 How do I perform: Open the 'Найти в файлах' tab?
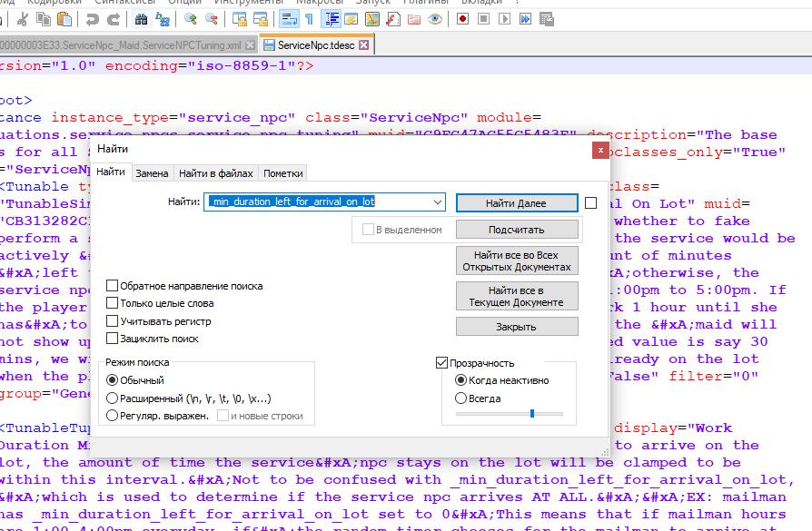click(x=215, y=173)
